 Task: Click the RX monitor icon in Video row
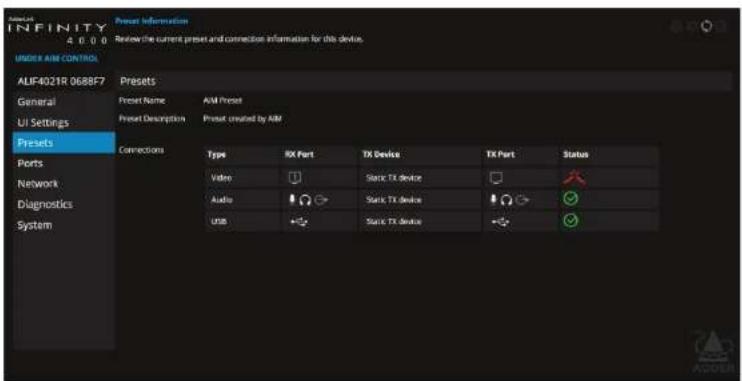coord(295,177)
